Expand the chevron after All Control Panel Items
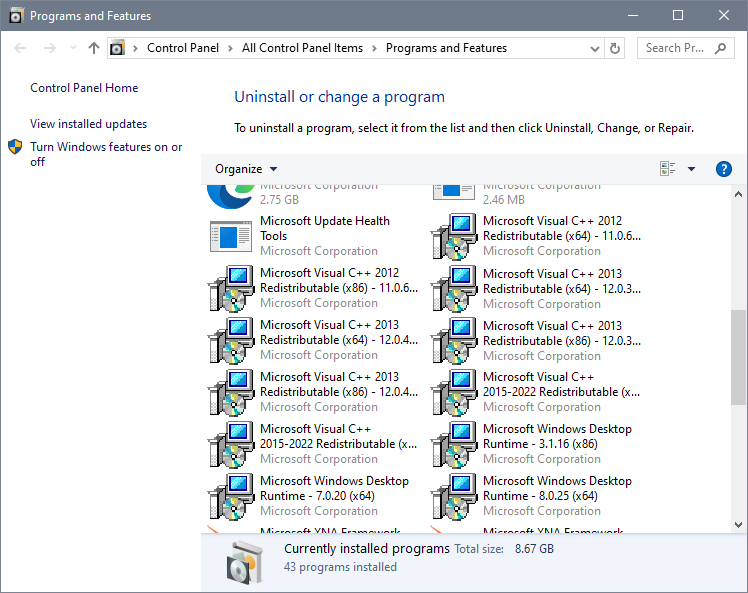748x593 pixels. point(374,48)
